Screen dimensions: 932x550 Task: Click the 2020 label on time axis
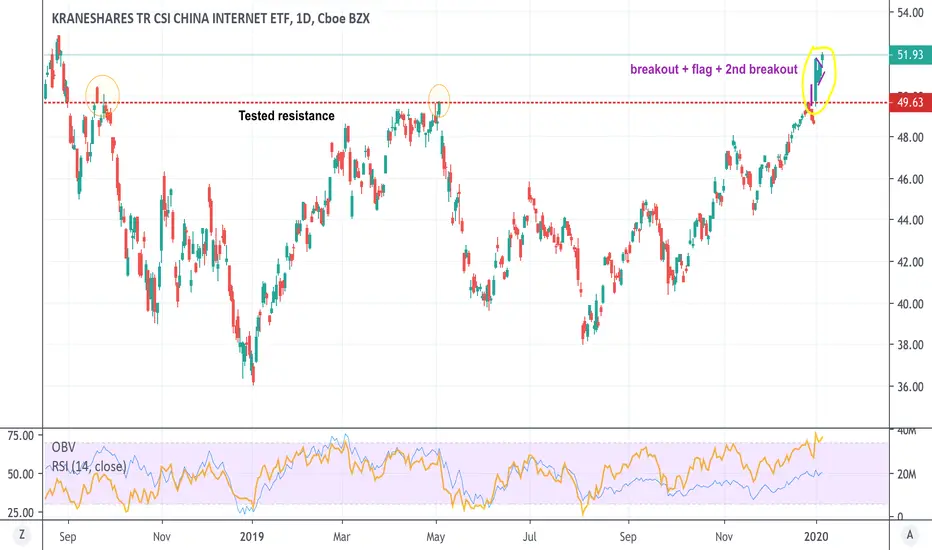pyautogui.click(x=816, y=537)
